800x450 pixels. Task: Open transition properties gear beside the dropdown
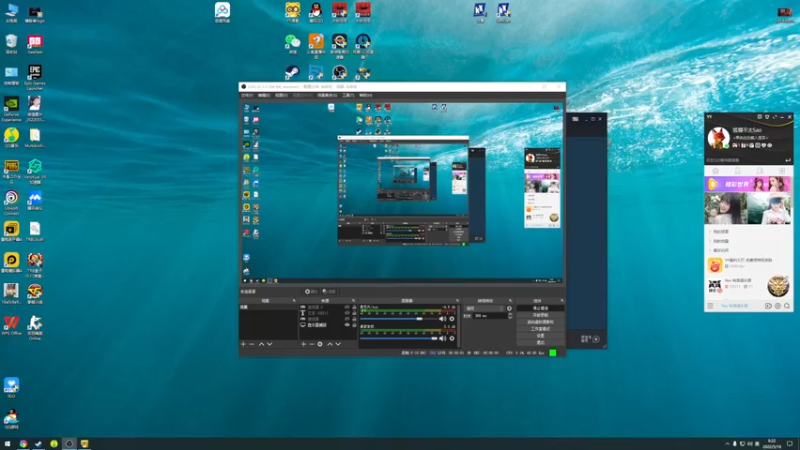pyautogui.click(x=509, y=309)
